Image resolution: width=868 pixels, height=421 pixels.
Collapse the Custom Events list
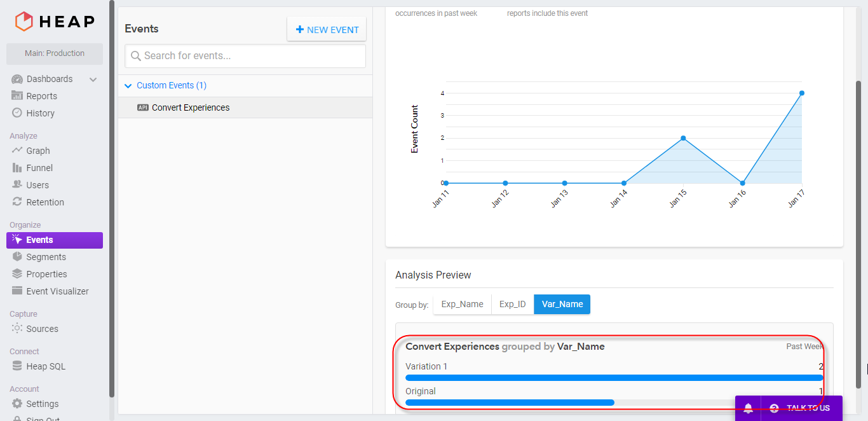point(128,85)
